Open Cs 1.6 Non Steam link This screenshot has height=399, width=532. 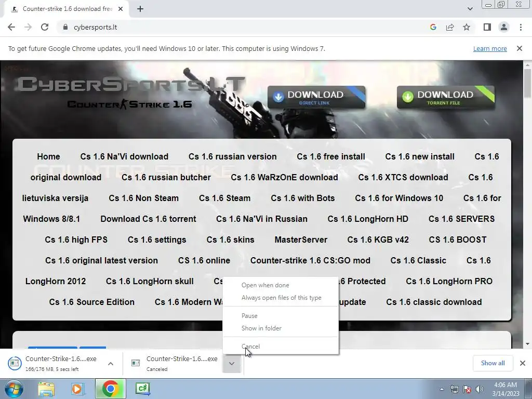coord(143,198)
